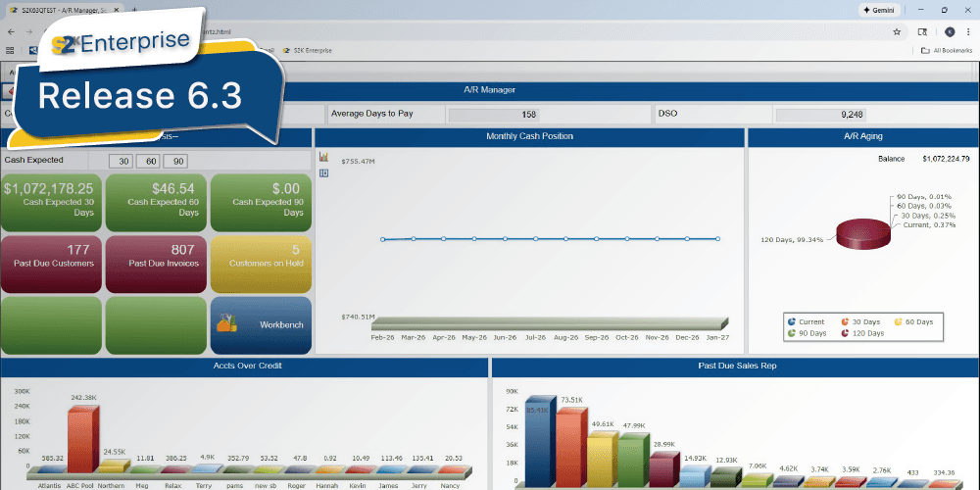
Task: Select the 90 days Cash Expected button
Action: (175, 162)
